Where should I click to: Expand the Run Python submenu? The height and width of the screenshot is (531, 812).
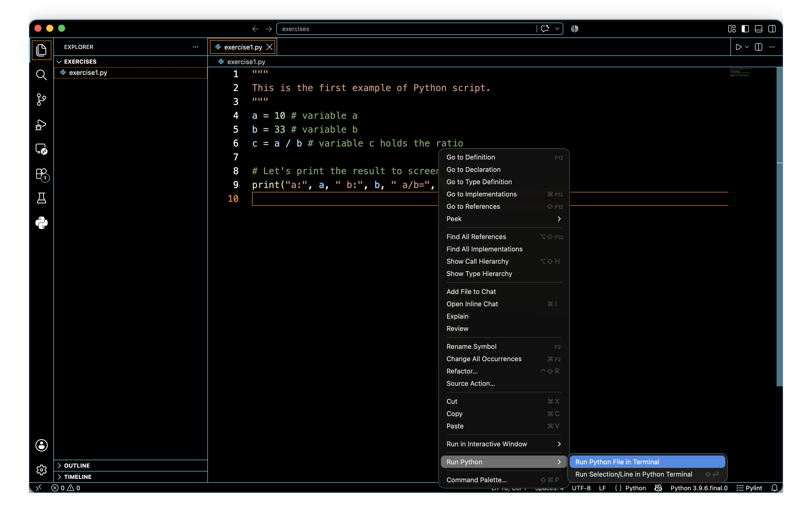[504, 462]
